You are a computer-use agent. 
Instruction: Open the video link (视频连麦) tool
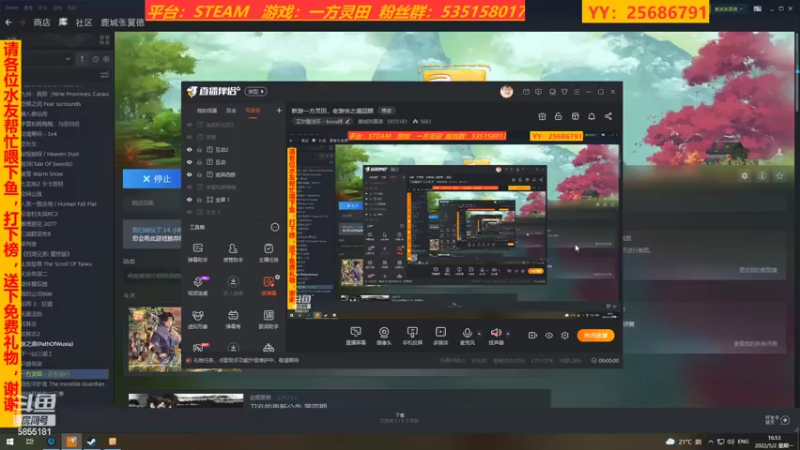click(x=197, y=285)
